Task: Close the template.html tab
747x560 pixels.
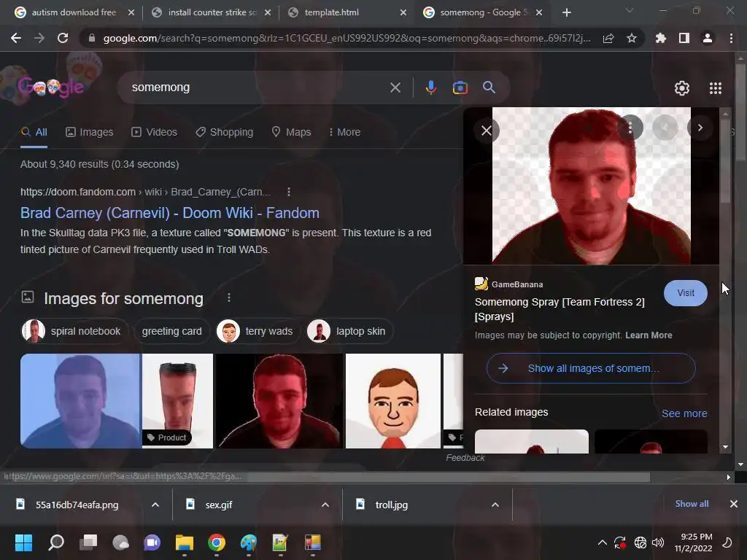Action: (403, 13)
